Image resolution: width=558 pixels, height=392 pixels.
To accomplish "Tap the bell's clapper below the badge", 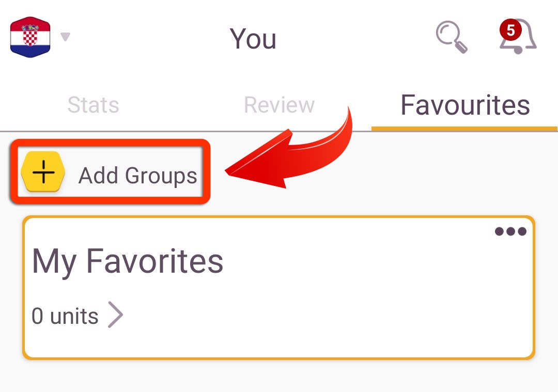I will click(518, 50).
